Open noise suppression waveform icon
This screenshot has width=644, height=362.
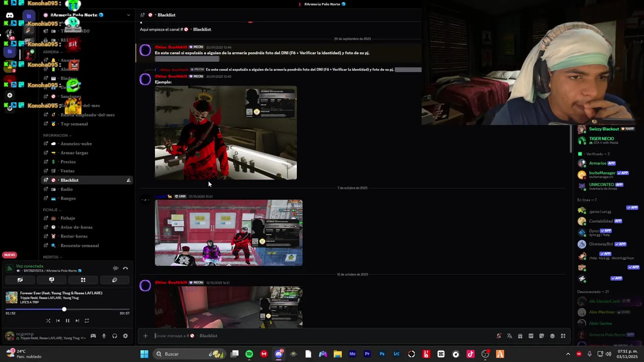point(115,268)
